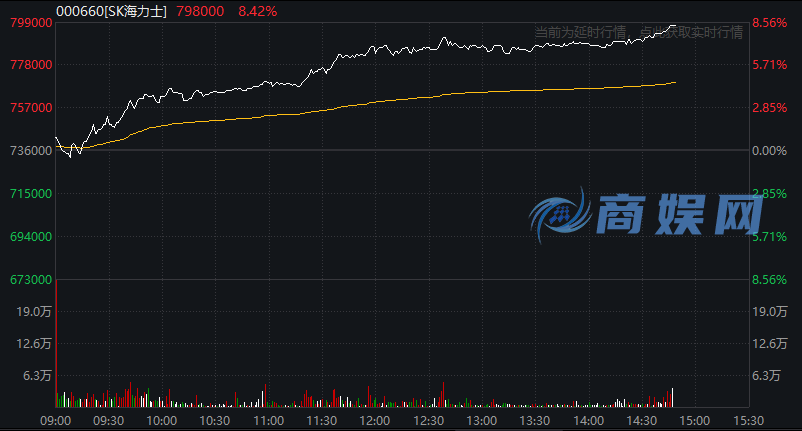Select the 09:00 time axis label
This screenshot has width=802, height=431.
[x=55, y=421]
